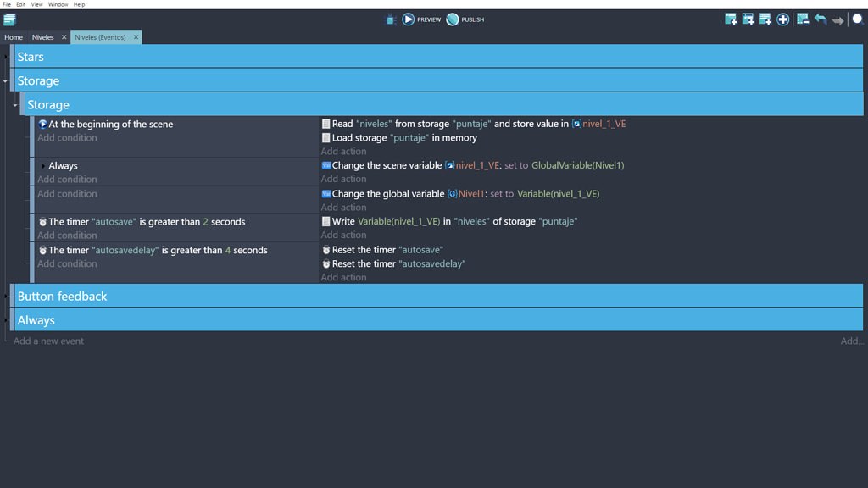Click the Add sub-event toolbar icon
The image size is (868, 488).
click(748, 19)
